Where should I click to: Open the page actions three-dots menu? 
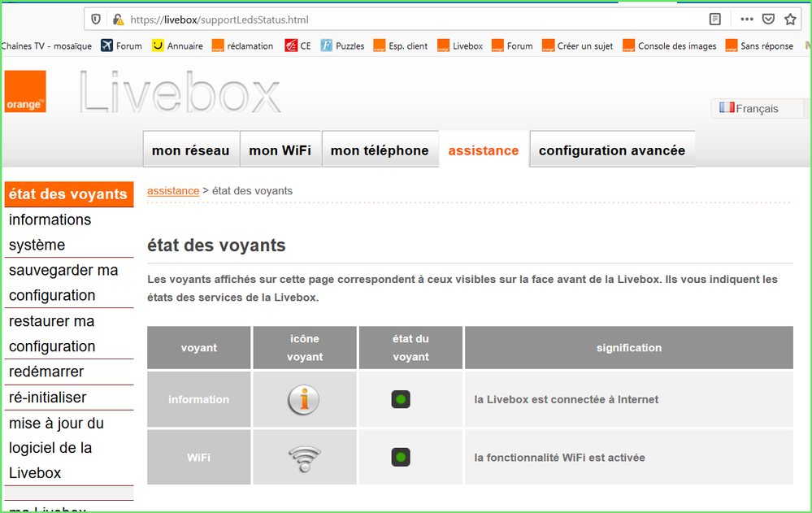(747, 20)
